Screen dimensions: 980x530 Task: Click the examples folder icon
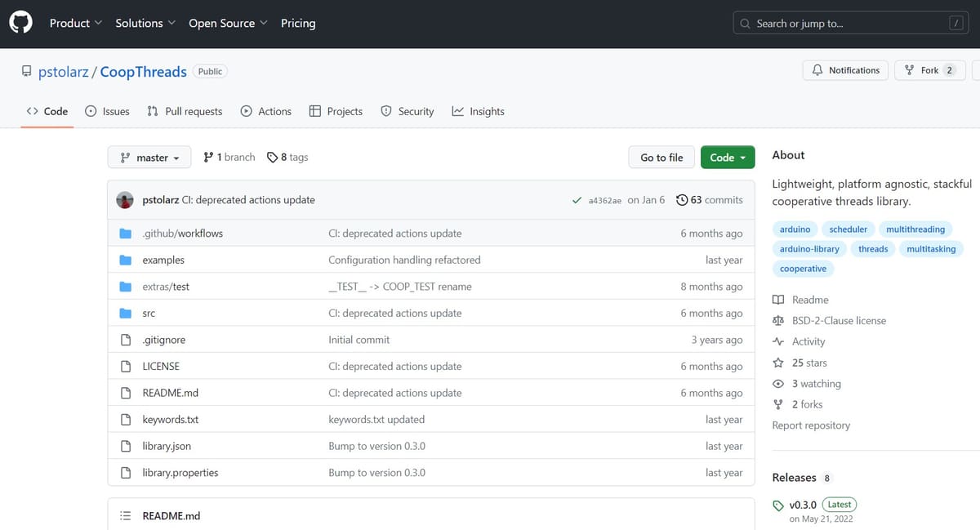[x=126, y=261]
